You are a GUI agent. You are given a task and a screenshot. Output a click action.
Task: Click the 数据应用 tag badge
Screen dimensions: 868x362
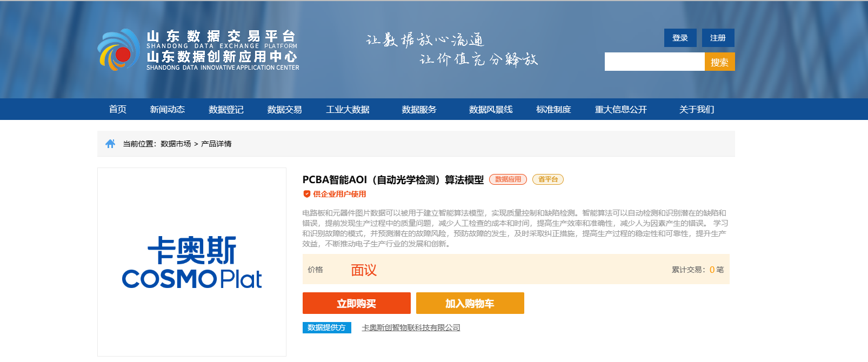click(508, 179)
